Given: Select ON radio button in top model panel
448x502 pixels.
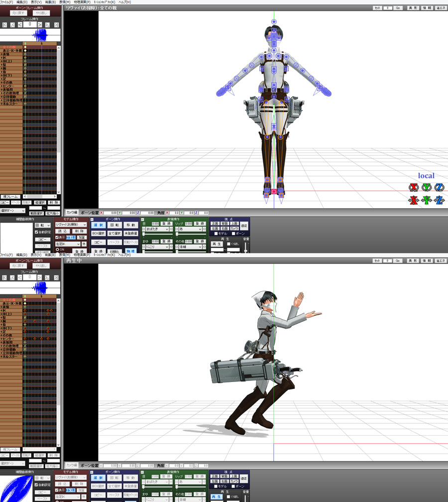Looking at the screenshot, I should tap(57, 250).
